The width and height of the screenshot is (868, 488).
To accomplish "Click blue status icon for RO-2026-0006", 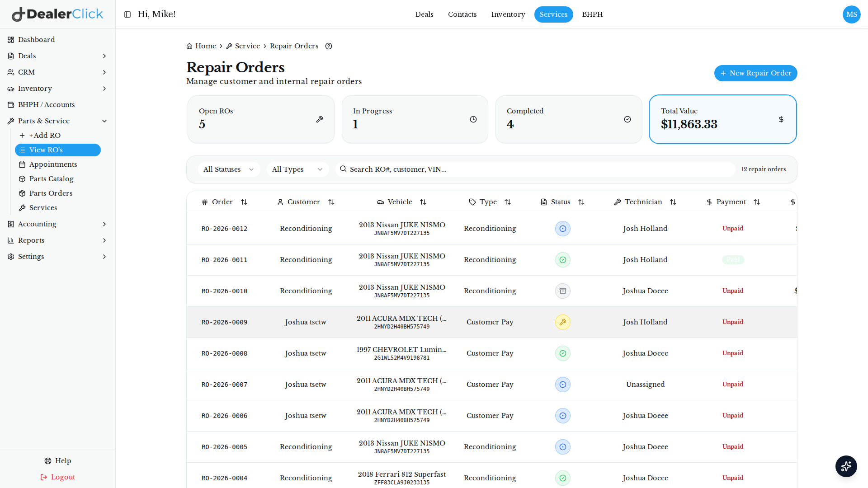I will 563,416.
